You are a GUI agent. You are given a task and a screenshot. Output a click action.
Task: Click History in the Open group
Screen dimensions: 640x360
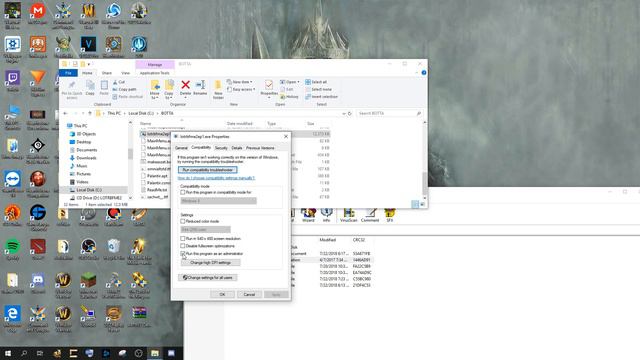[289, 97]
